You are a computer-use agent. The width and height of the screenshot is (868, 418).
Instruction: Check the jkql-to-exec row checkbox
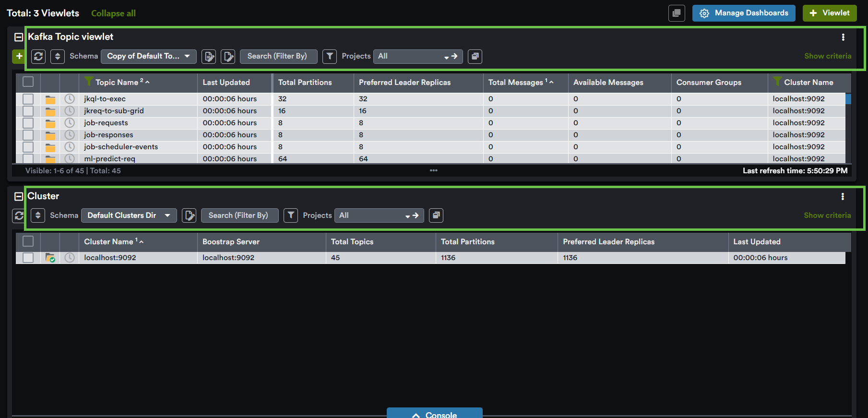(x=28, y=99)
